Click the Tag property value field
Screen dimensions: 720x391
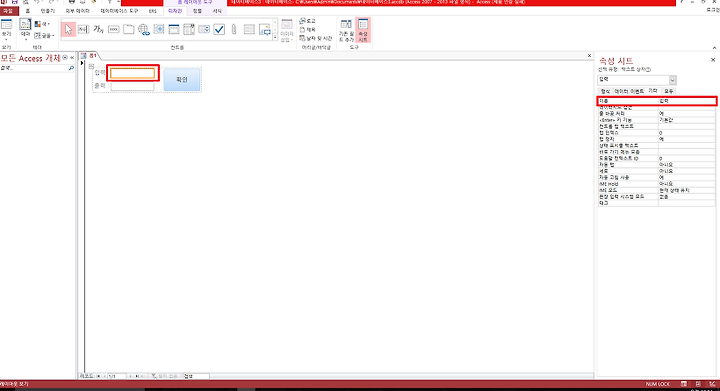[x=686, y=203]
